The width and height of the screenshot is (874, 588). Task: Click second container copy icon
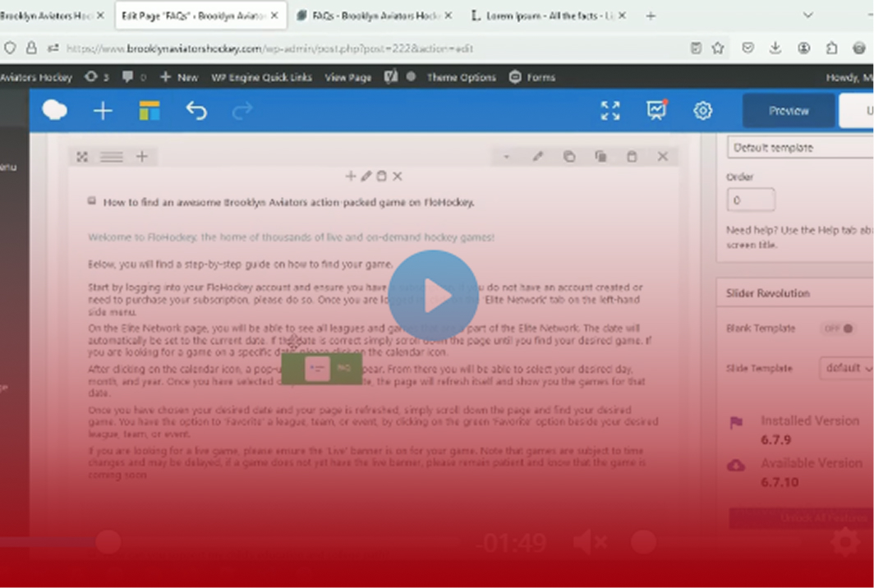[x=600, y=157]
